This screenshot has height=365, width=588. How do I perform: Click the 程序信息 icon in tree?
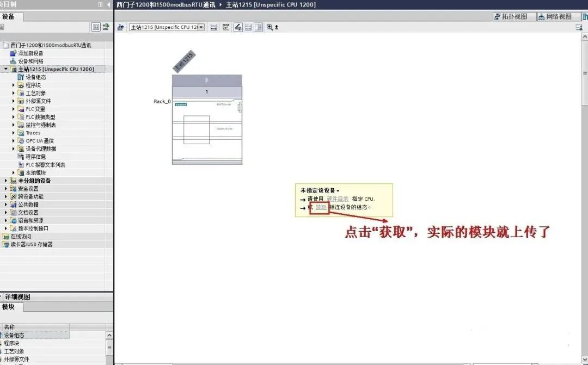pyautogui.click(x=21, y=157)
